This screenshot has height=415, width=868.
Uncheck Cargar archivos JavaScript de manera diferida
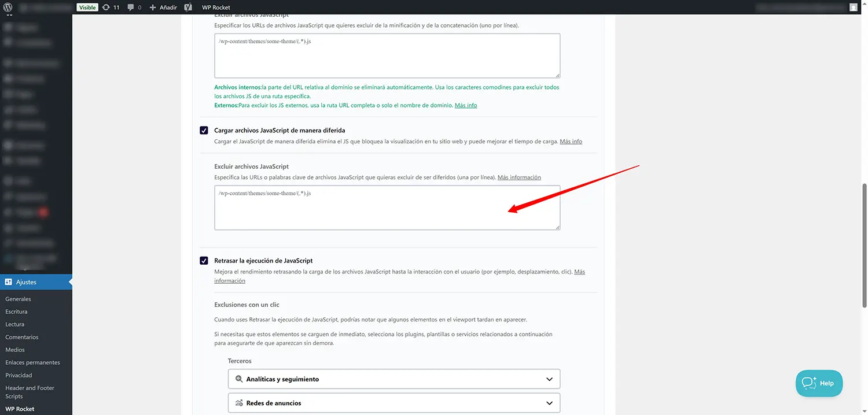point(204,130)
